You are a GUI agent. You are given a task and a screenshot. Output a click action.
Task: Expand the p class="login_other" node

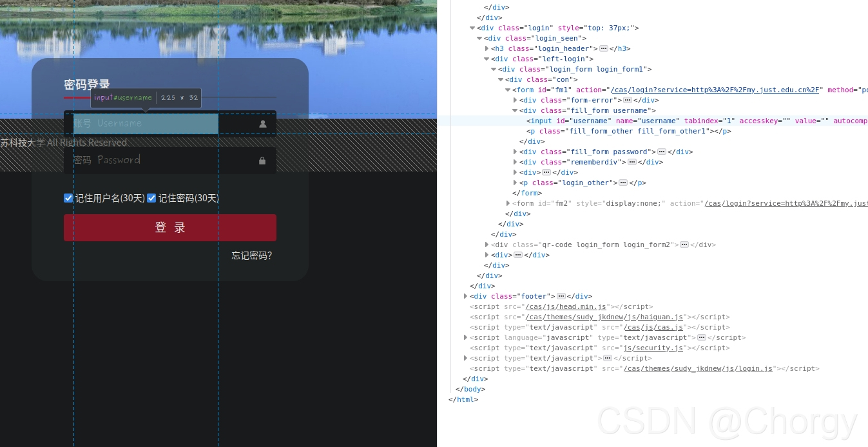point(515,183)
